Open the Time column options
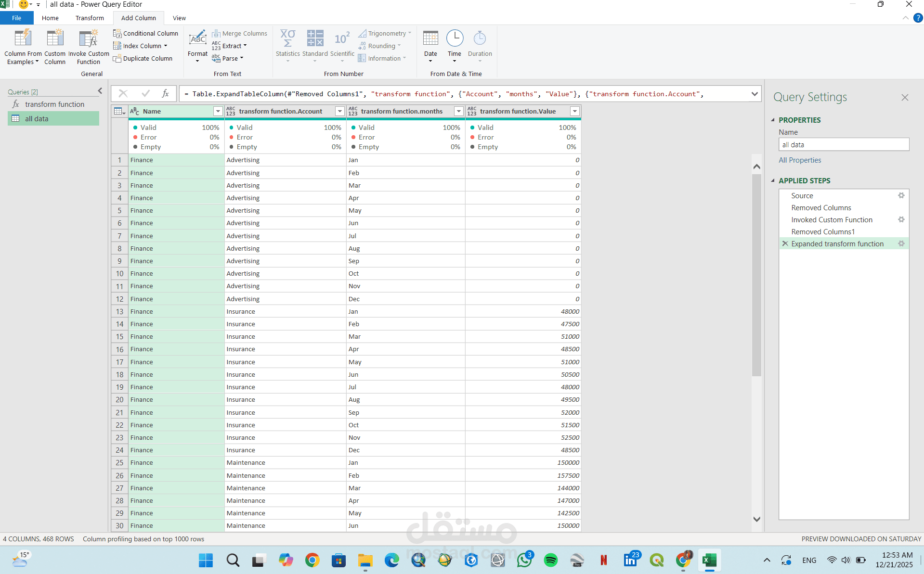The height and width of the screenshot is (574, 924). 455,47
